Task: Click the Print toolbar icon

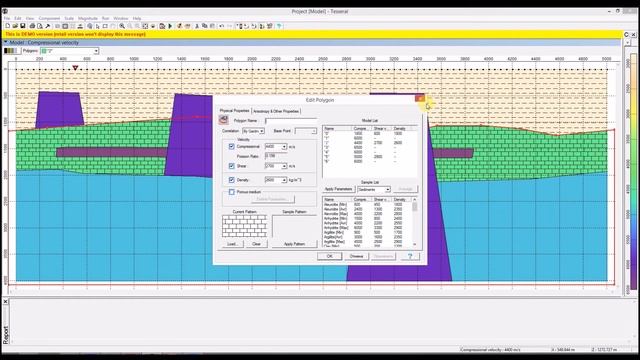Action: point(32,26)
